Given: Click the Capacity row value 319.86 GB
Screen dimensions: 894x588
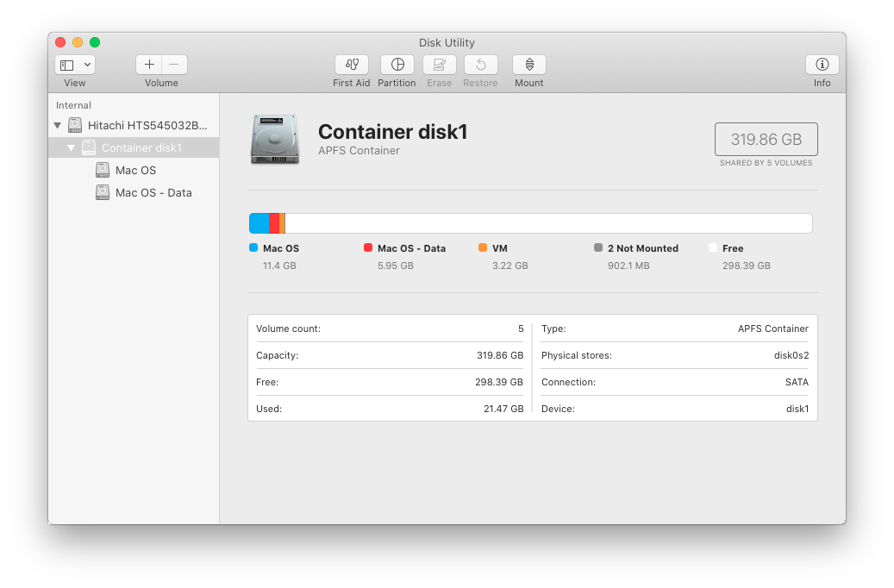Looking at the screenshot, I should pyautogui.click(x=500, y=355).
